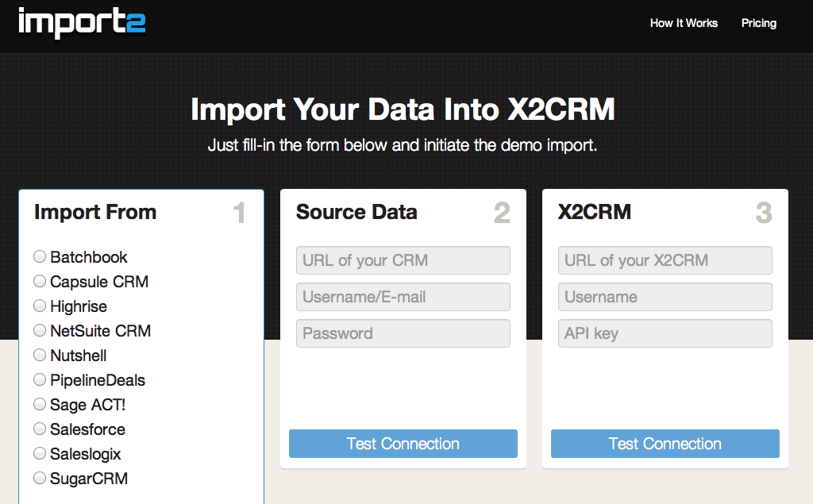Select the Highrise radio button
Screen dimensions: 813x504
click(x=40, y=306)
